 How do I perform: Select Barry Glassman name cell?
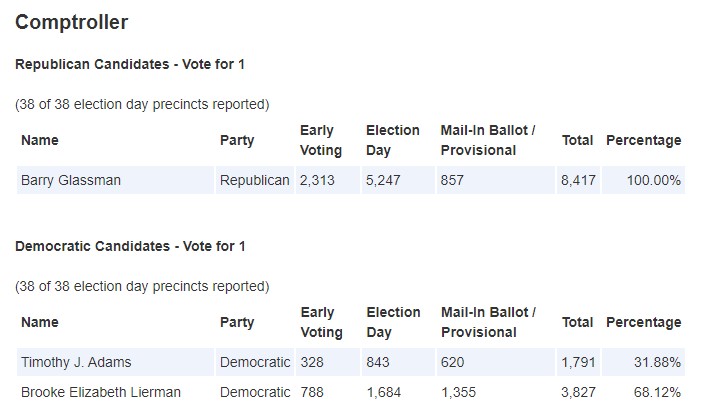116,180
